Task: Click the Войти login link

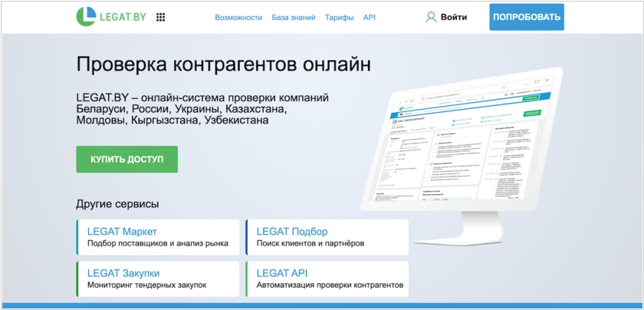Action: 454,18
